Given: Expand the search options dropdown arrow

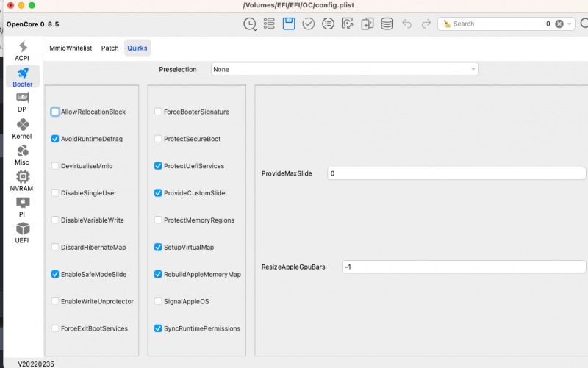Looking at the screenshot, I should pos(569,24).
